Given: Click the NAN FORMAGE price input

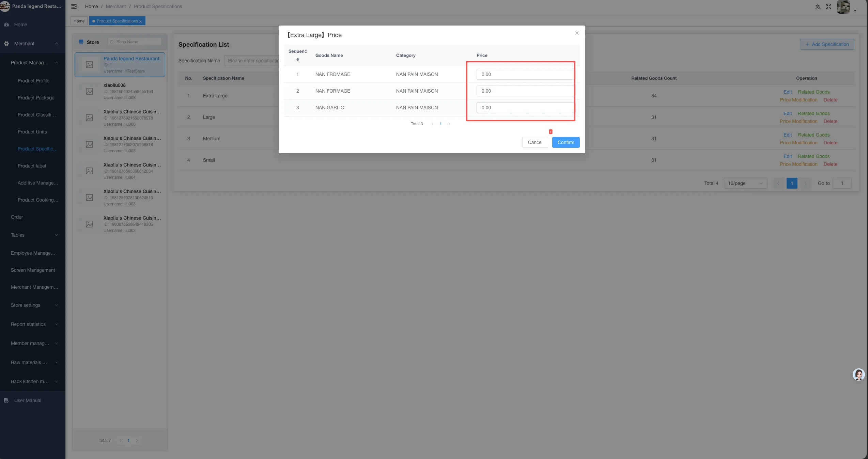Looking at the screenshot, I should tap(525, 91).
